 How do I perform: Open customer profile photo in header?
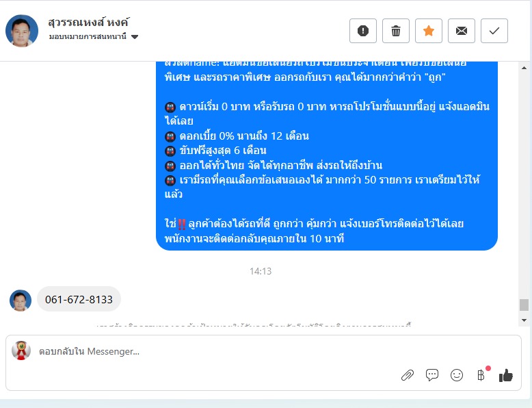tap(22, 31)
